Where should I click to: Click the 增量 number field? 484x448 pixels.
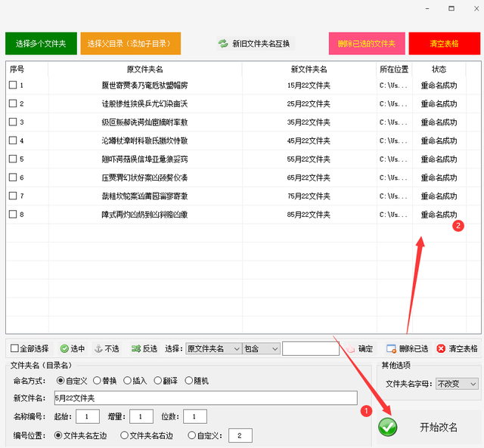click(x=141, y=416)
